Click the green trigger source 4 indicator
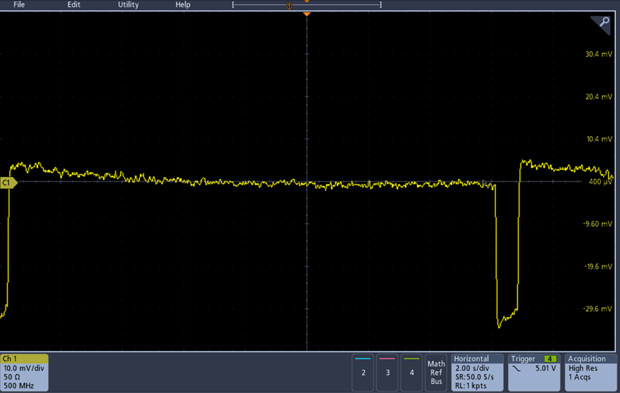This screenshot has height=393, width=620. (550, 359)
